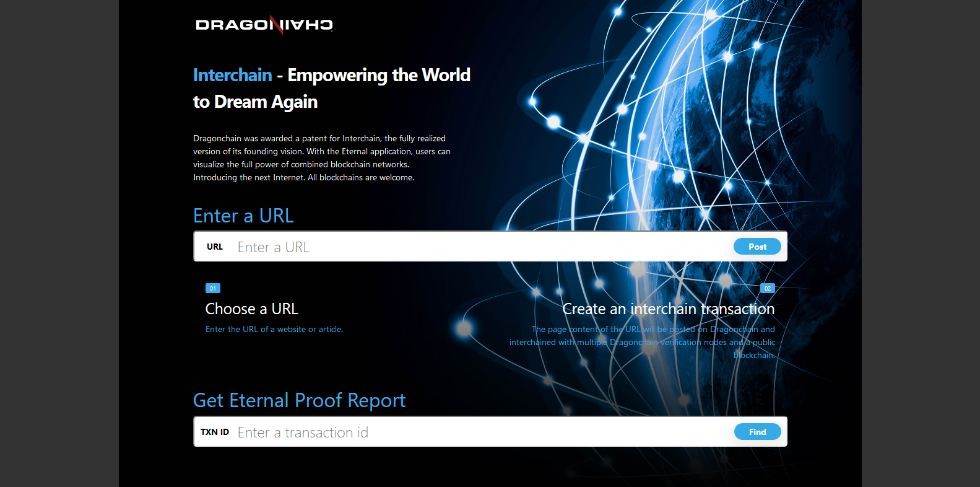This screenshot has height=487, width=980.
Task: Click 'Enter the URL of a website or article.' text
Action: pos(274,329)
